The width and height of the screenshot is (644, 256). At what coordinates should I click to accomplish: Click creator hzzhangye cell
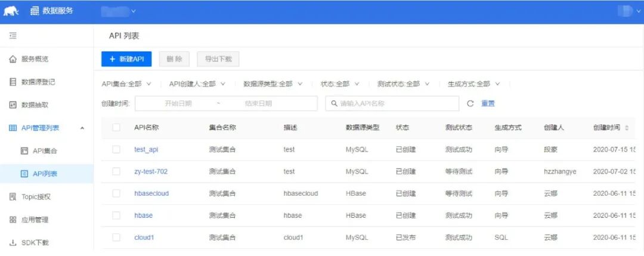[x=560, y=171]
